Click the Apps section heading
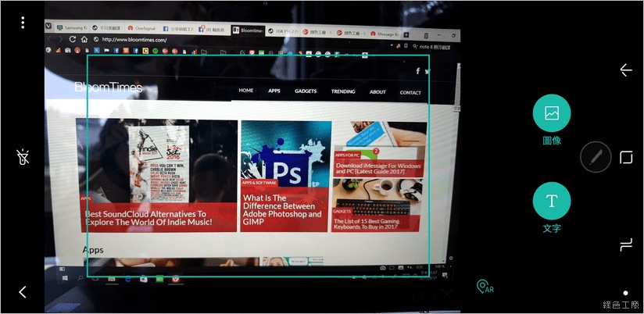 coord(93,249)
